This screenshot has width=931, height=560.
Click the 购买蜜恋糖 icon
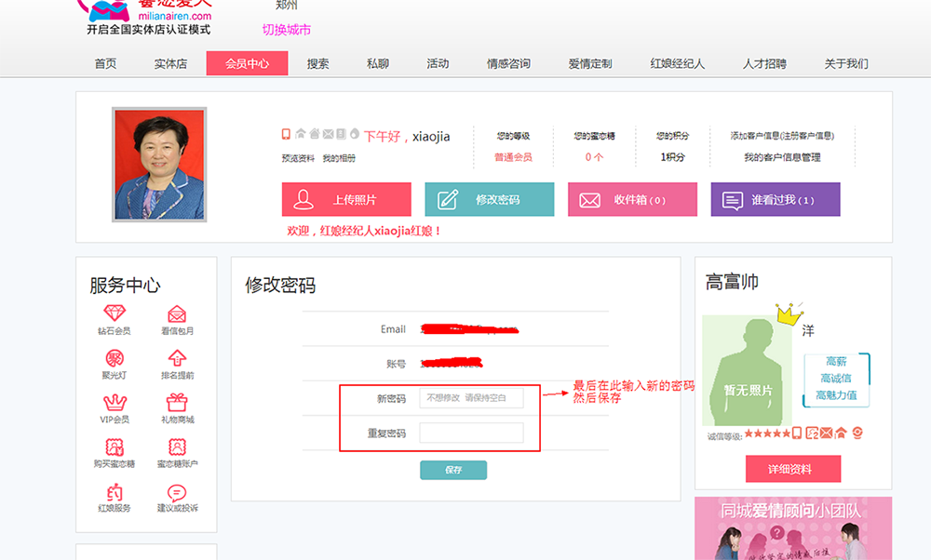(115, 447)
